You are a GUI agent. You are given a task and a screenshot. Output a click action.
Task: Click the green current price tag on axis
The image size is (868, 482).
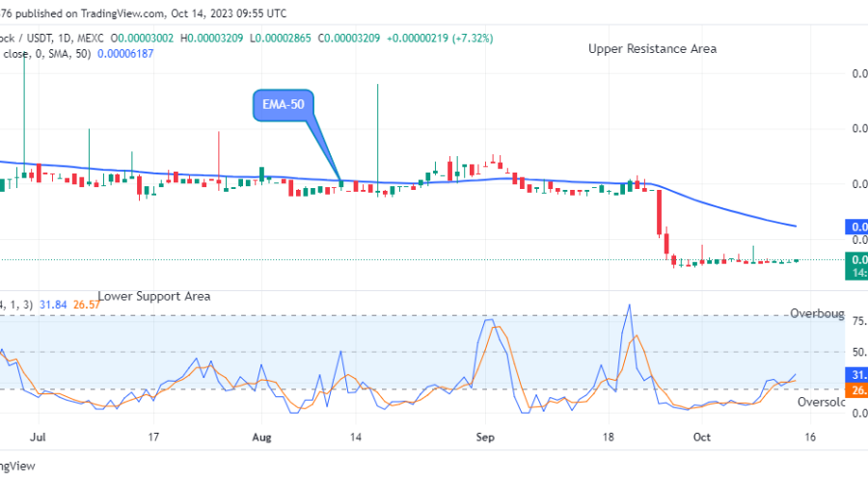point(856,266)
